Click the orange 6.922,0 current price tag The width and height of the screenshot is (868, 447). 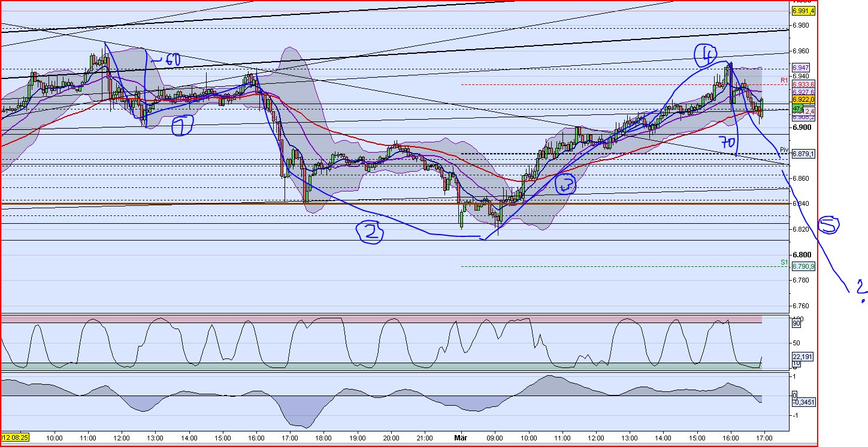coord(803,99)
